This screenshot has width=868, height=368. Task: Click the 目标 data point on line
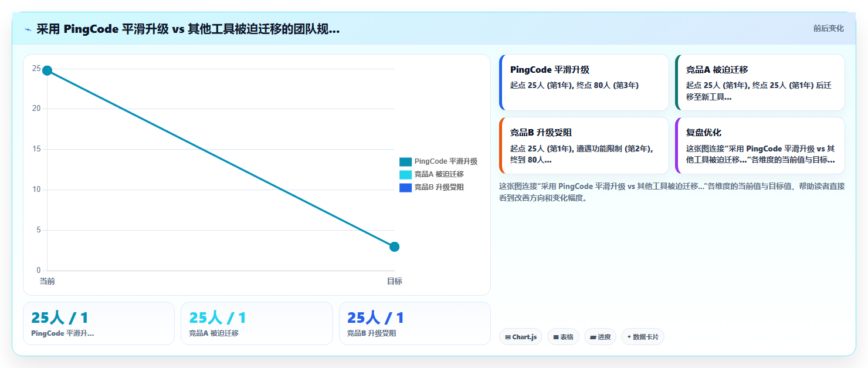tap(395, 247)
